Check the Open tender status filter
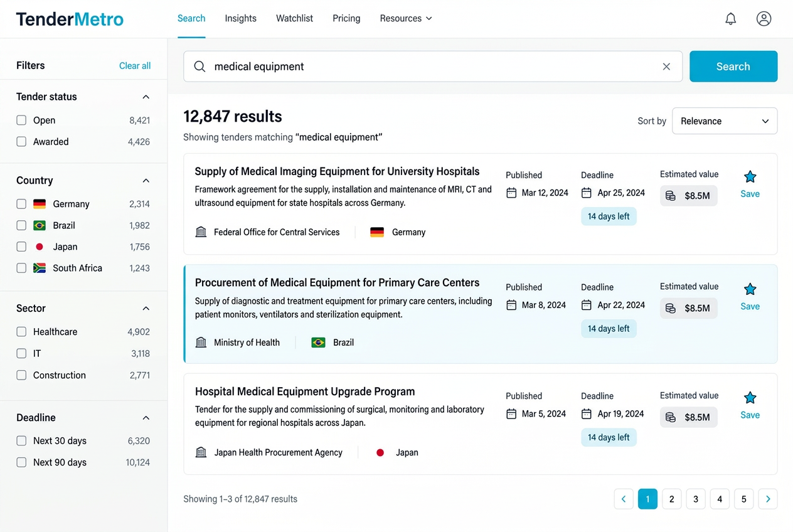This screenshot has width=793, height=532. tap(21, 120)
